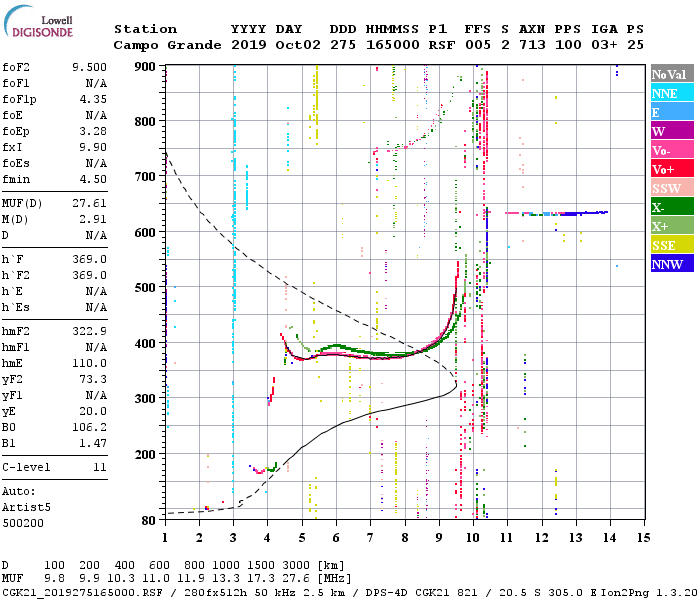
Task: Click the 400 km height axis label
Action: [x=145, y=343]
